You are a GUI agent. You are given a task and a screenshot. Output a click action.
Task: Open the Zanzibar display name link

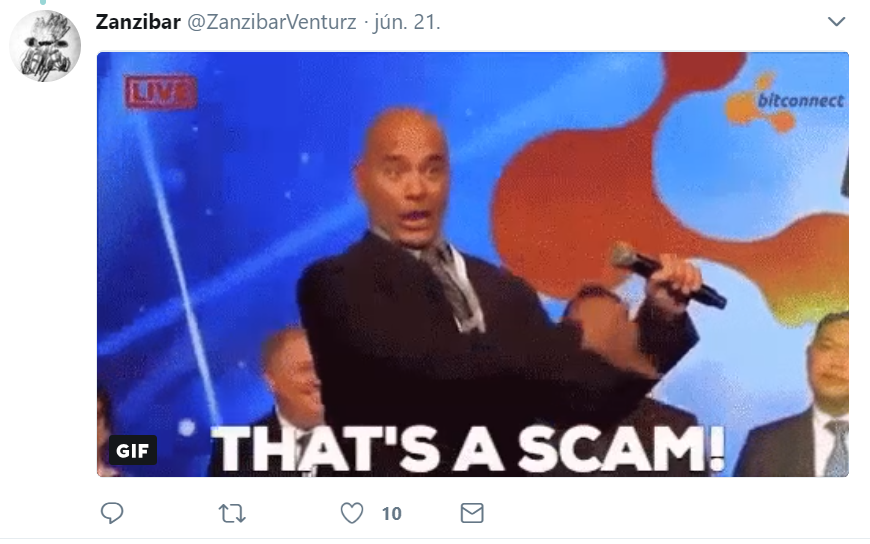138,22
